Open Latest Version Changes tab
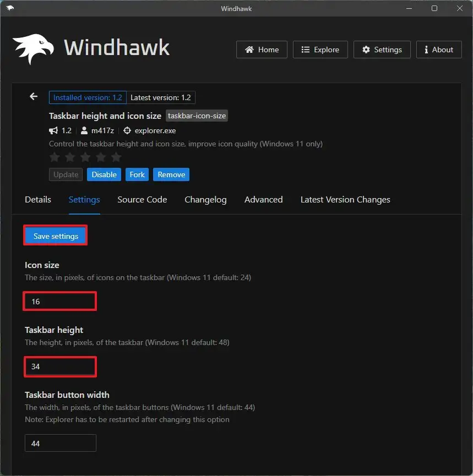This screenshot has width=473, height=476. [345, 199]
